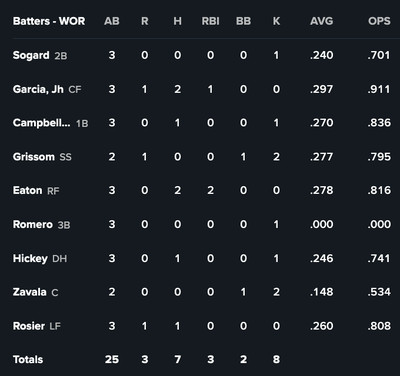Click the K column header
400x376 pixels.
276,21
